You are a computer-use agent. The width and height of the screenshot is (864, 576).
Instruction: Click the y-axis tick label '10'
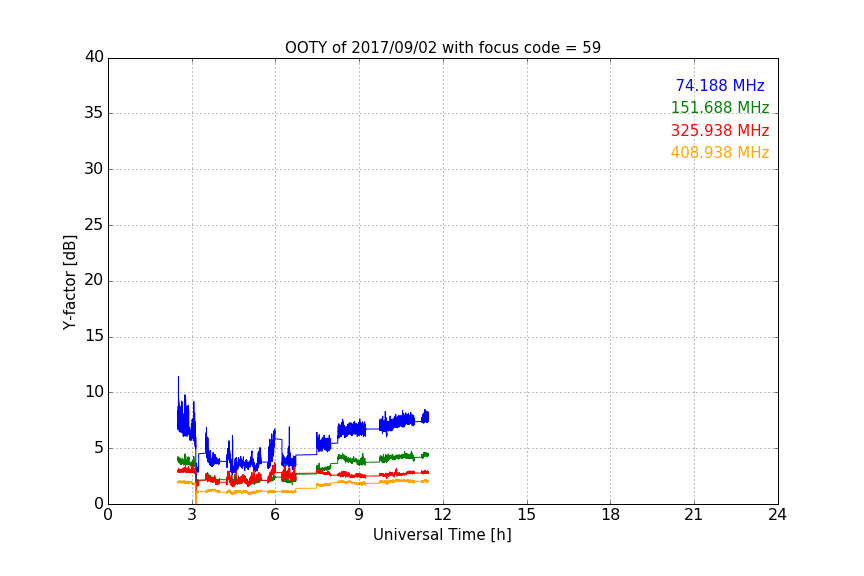click(94, 392)
